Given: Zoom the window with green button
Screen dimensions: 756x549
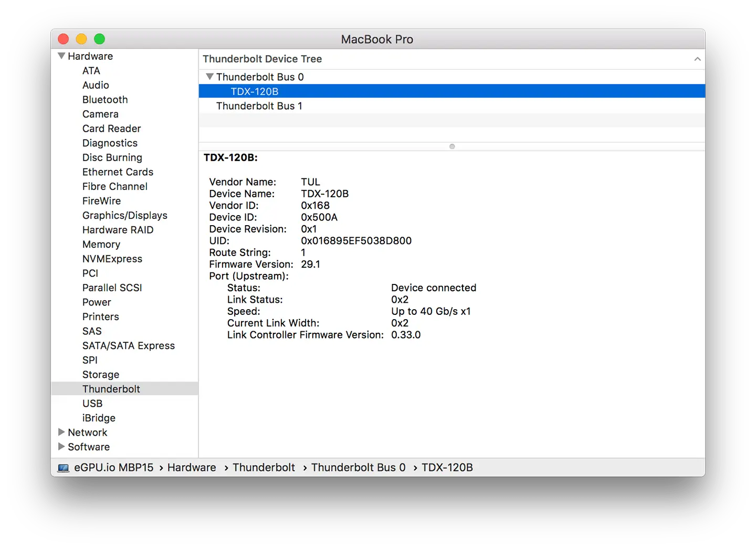Looking at the screenshot, I should click(x=99, y=39).
